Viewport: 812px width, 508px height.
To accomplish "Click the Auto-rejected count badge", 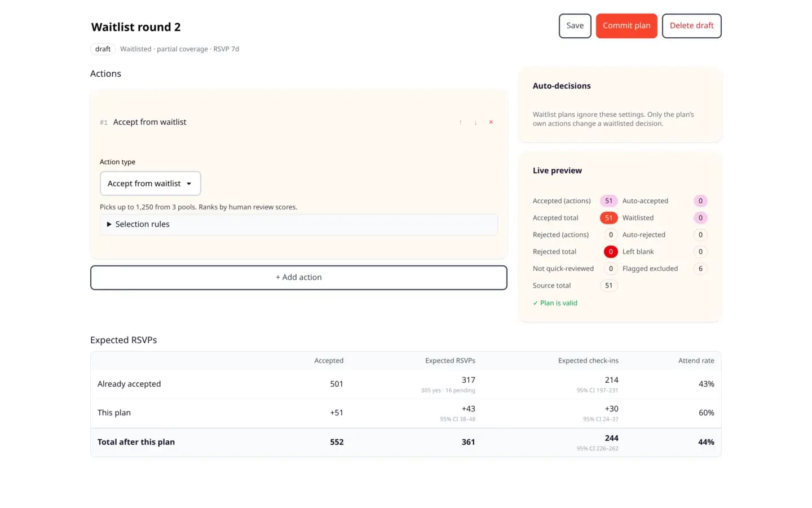I will (700, 235).
